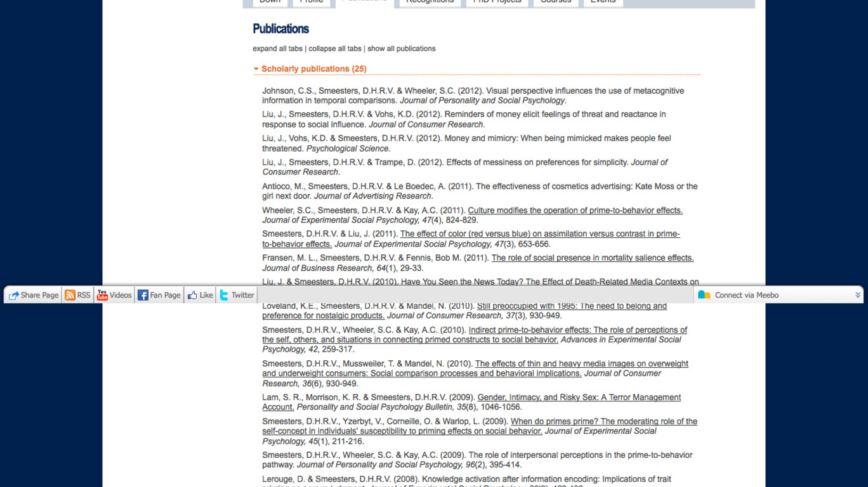Collapse the Scholarly publications section

tap(256, 69)
